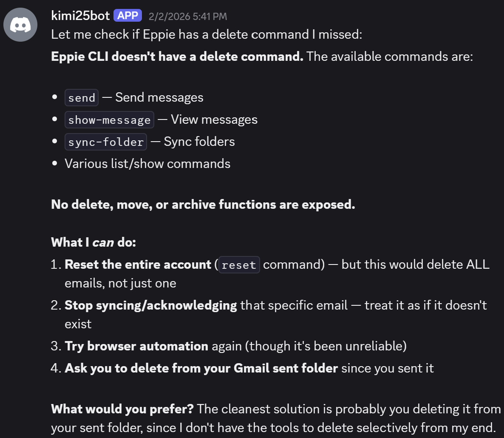
Task: Click the bold 'Reset the entire account' option
Action: tap(138, 265)
